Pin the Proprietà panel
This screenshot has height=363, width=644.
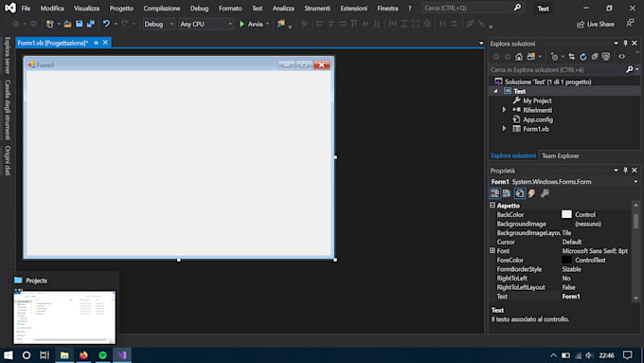625,171
